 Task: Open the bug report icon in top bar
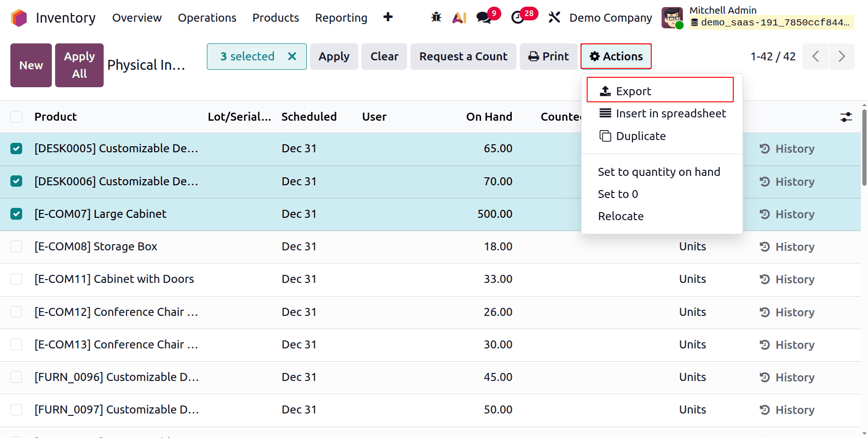point(436,17)
